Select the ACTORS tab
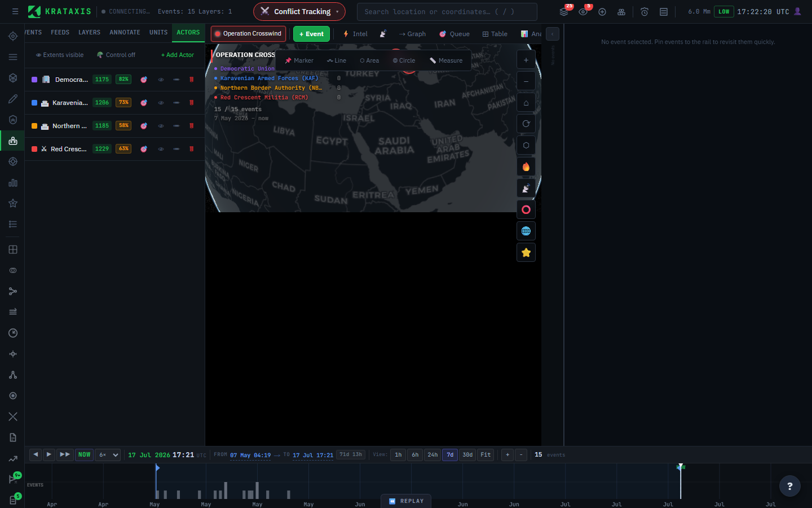The height and width of the screenshot is (508, 812). pyautogui.click(x=188, y=33)
